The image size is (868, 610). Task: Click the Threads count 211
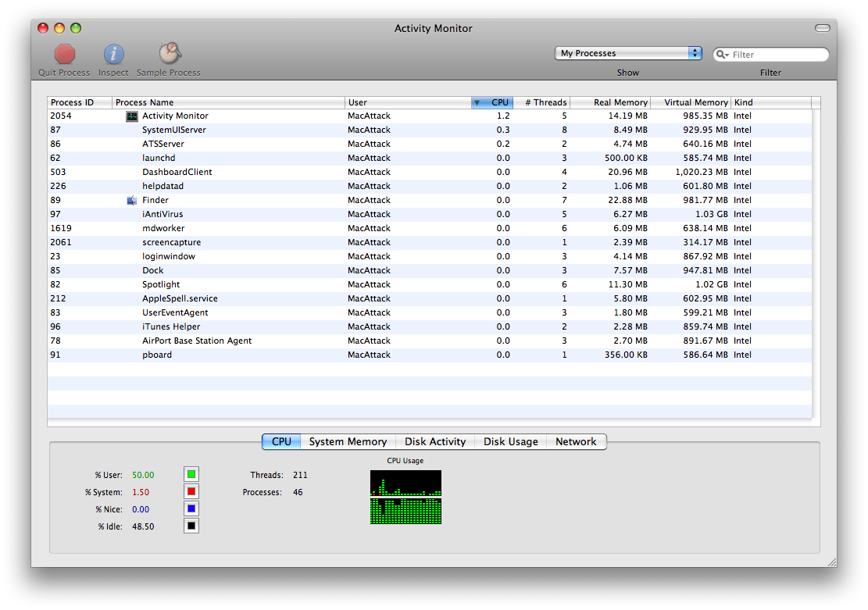[x=300, y=475]
